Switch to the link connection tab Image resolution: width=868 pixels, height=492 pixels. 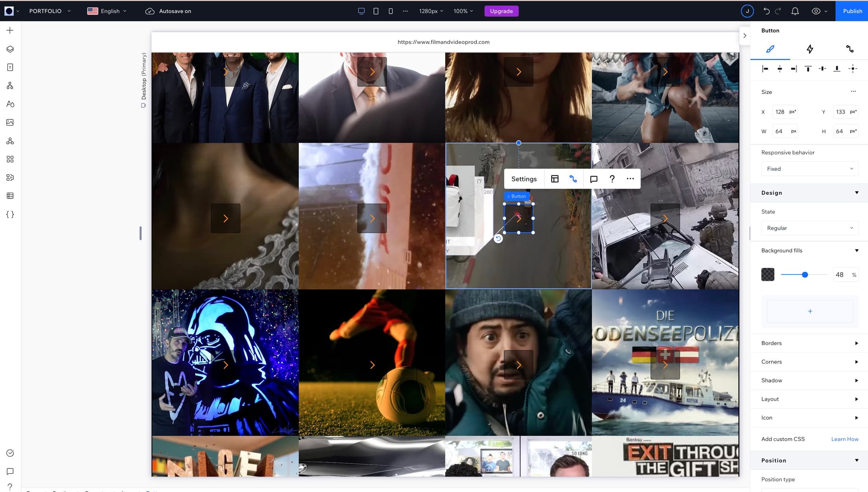tap(849, 49)
